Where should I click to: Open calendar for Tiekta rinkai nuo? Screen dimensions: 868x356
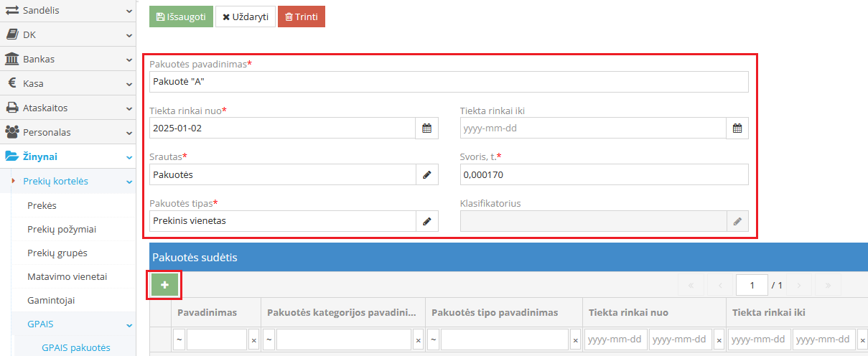(x=426, y=128)
